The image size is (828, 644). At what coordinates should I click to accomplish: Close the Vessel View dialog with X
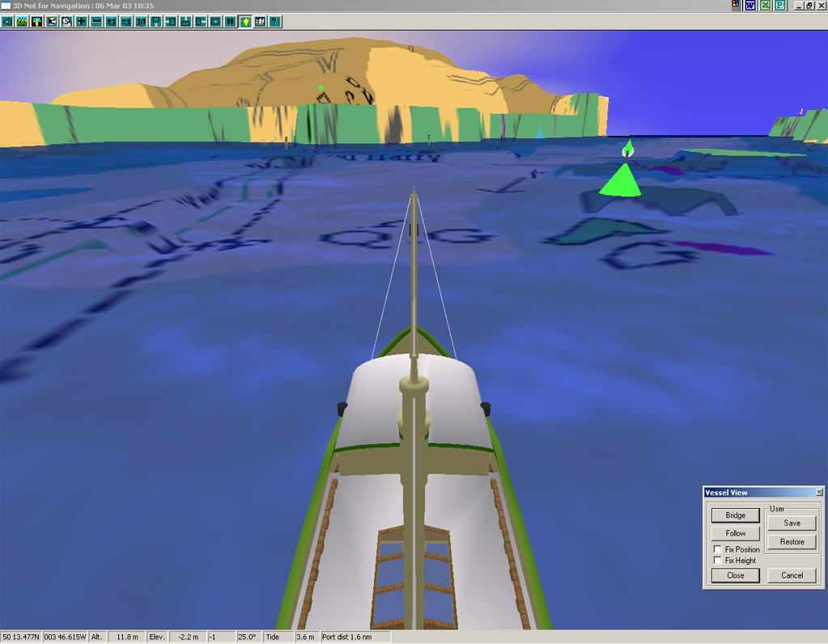[x=819, y=492]
